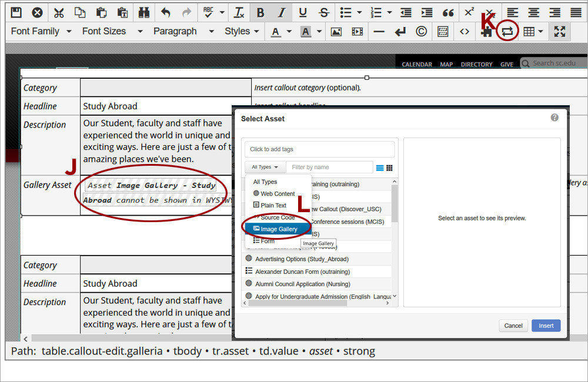Click the Insert form icon
This screenshot has width=588, height=382.
click(443, 32)
